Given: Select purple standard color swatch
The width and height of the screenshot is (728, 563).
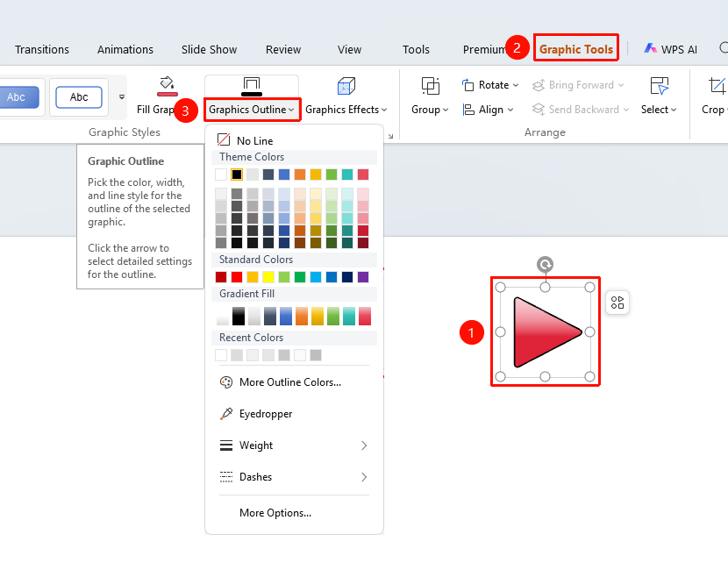Looking at the screenshot, I should tap(363, 277).
